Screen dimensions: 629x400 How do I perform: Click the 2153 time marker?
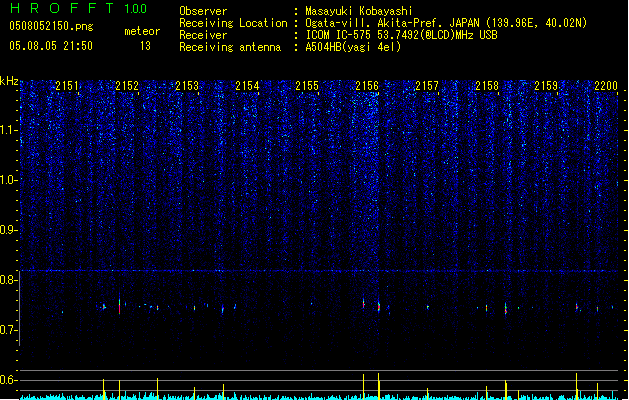pyautogui.click(x=187, y=86)
